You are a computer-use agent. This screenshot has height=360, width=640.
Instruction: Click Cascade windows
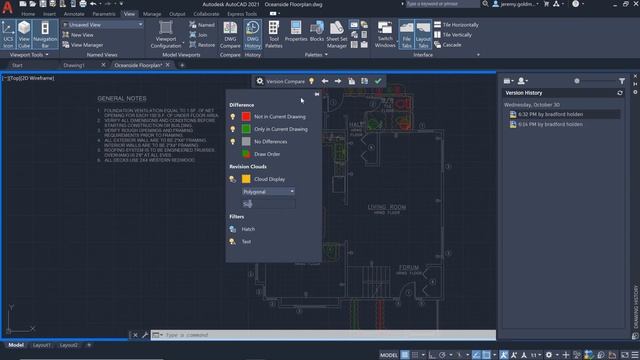448,45
